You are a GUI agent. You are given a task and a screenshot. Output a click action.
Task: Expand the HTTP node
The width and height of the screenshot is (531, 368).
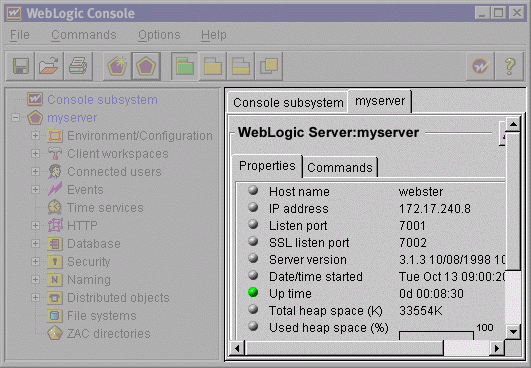[x=35, y=225]
